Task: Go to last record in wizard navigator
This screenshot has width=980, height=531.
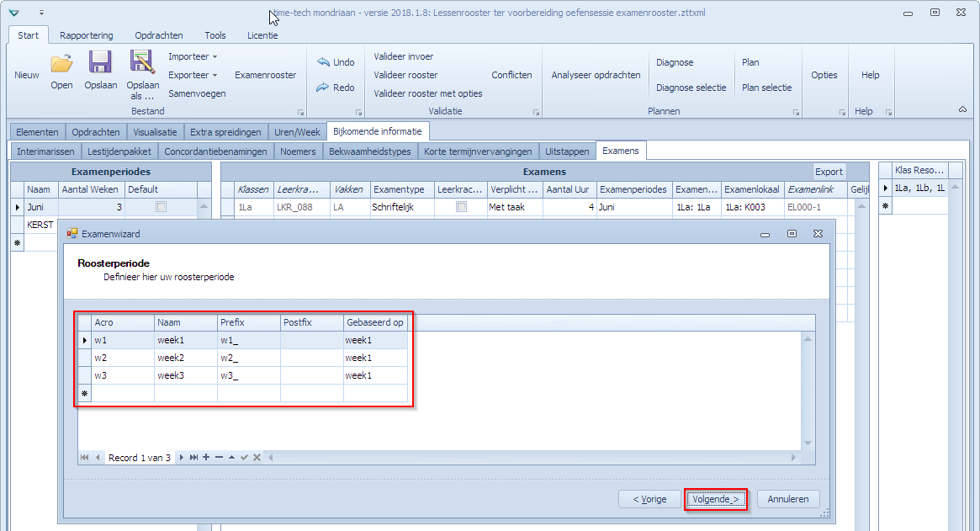Action: click(x=193, y=457)
